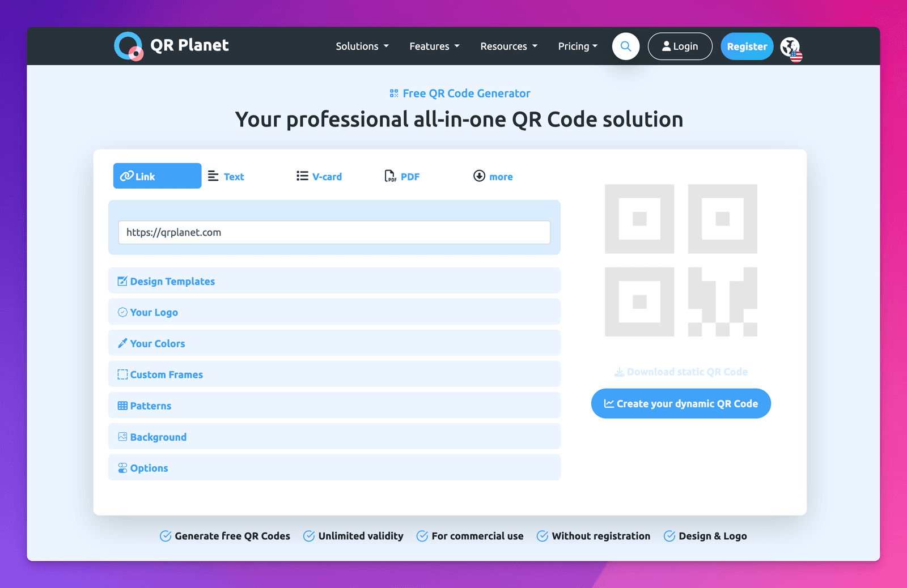The image size is (907, 588).
Task: Click the chart icon in dynamic QR button
Action: click(x=609, y=403)
